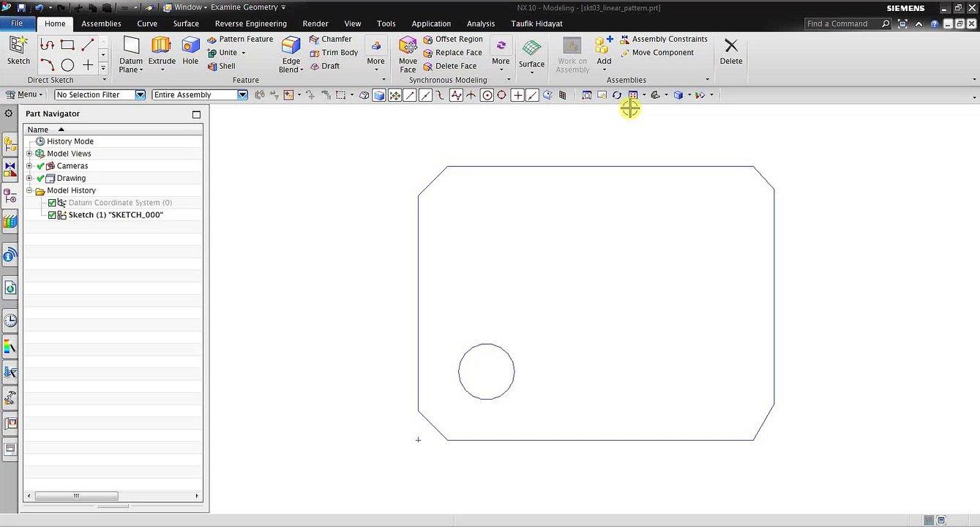
Task: Expand the Cameras tree node
Action: (29, 166)
